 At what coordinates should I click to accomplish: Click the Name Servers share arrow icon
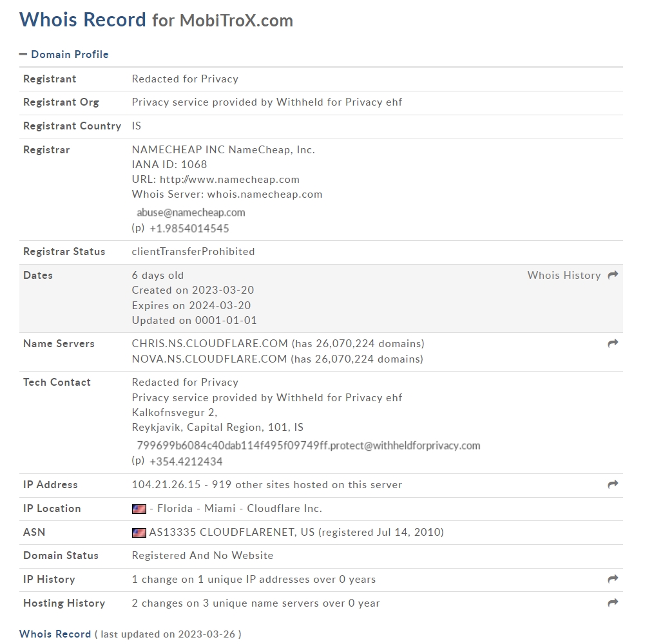tap(613, 343)
